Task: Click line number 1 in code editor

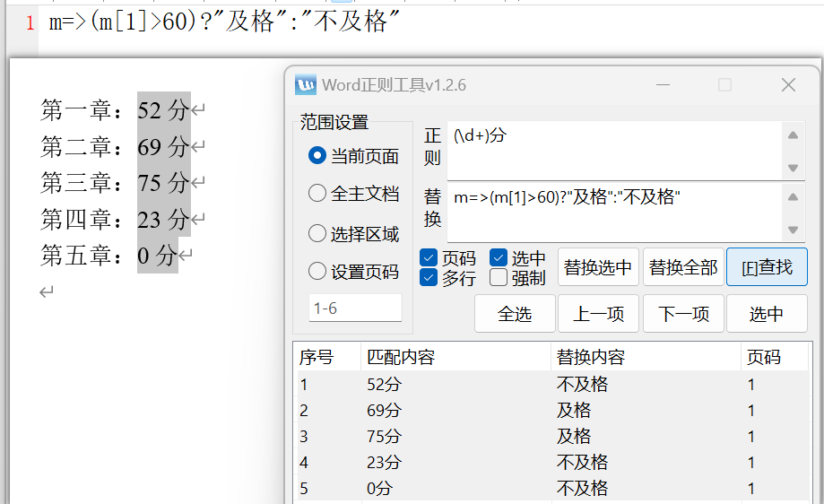Action: click(30, 22)
